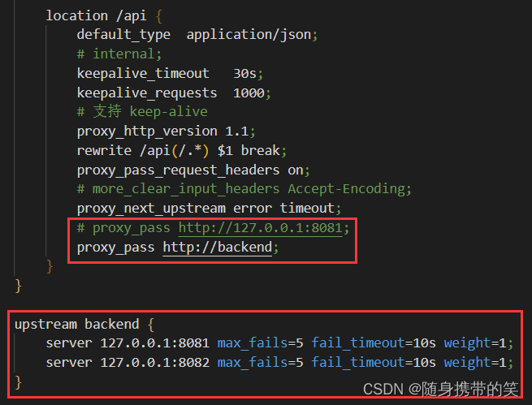Image resolution: width=532 pixels, height=405 pixels.
Task: Click proxy_pass_request_headers on directive
Action: tap(193, 170)
